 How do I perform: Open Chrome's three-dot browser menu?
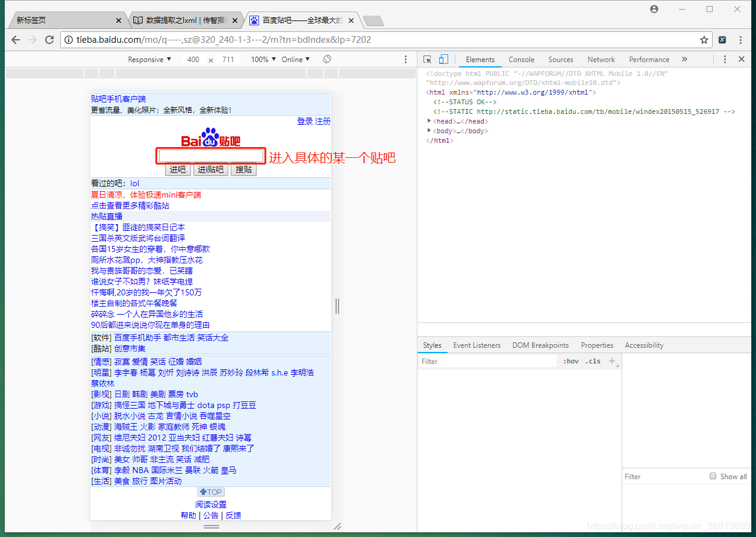pyautogui.click(x=740, y=39)
